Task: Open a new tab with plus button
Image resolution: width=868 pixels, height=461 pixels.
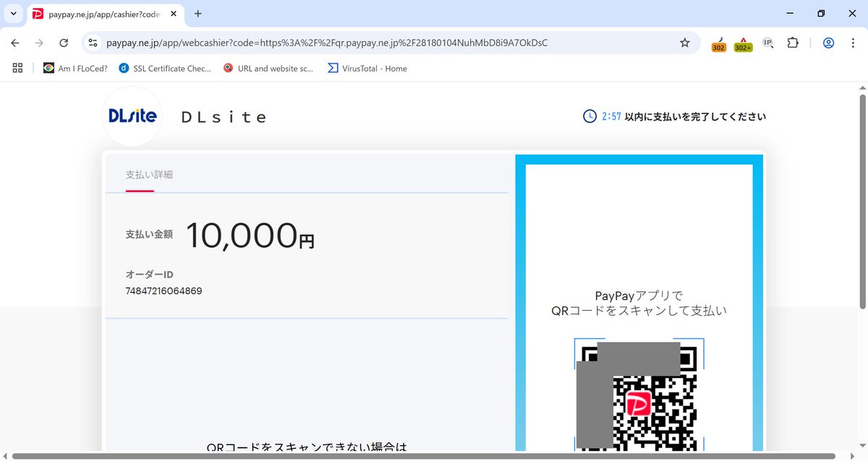Action: (x=198, y=14)
